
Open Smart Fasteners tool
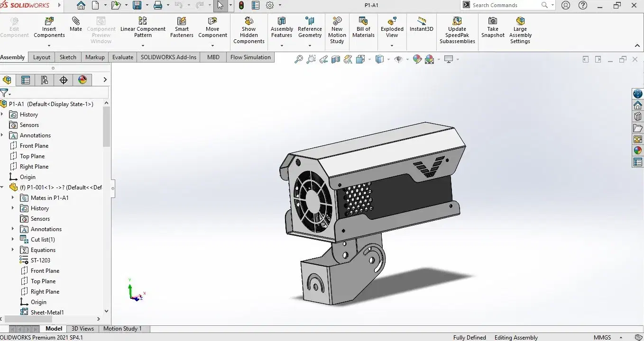(x=182, y=22)
